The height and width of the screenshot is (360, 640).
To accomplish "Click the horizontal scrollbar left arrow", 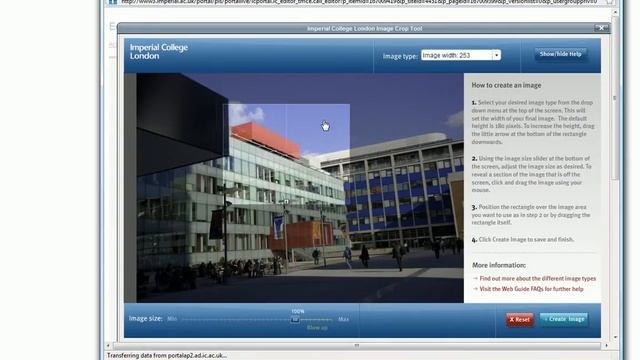I will tap(108, 346).
